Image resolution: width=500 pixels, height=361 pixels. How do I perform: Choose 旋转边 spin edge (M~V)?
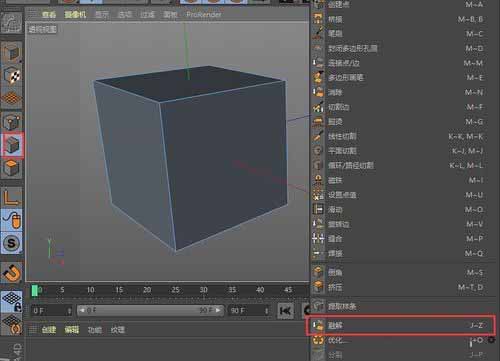tap(404, 224)
